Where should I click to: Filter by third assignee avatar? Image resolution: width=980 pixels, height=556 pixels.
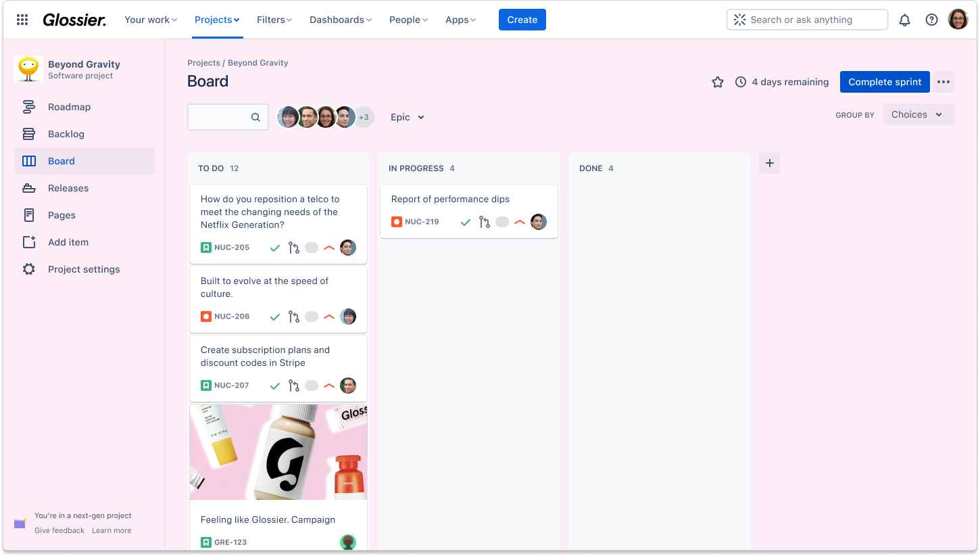tap(326, 117)
